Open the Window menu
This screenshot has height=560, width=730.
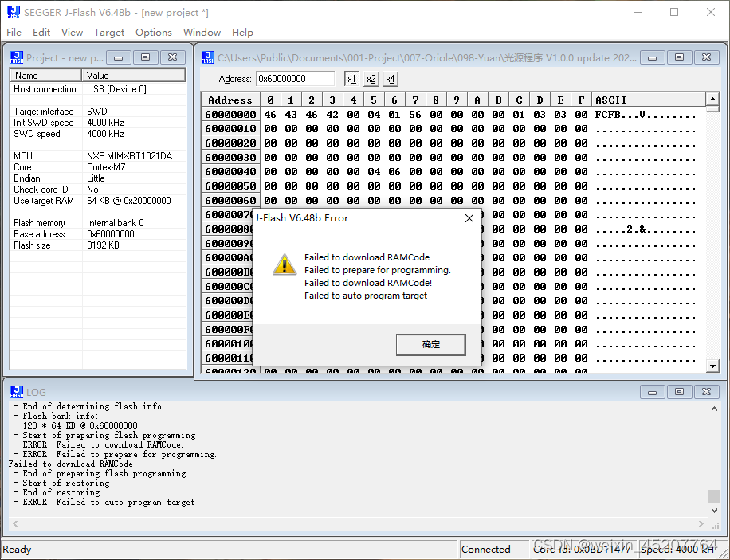(202, 32)
